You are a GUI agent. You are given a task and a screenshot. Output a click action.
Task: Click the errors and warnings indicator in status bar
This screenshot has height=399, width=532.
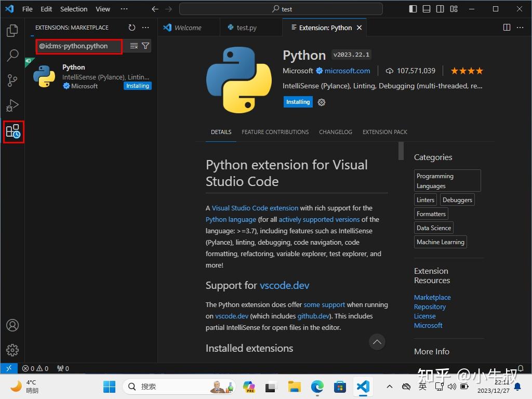35,368
